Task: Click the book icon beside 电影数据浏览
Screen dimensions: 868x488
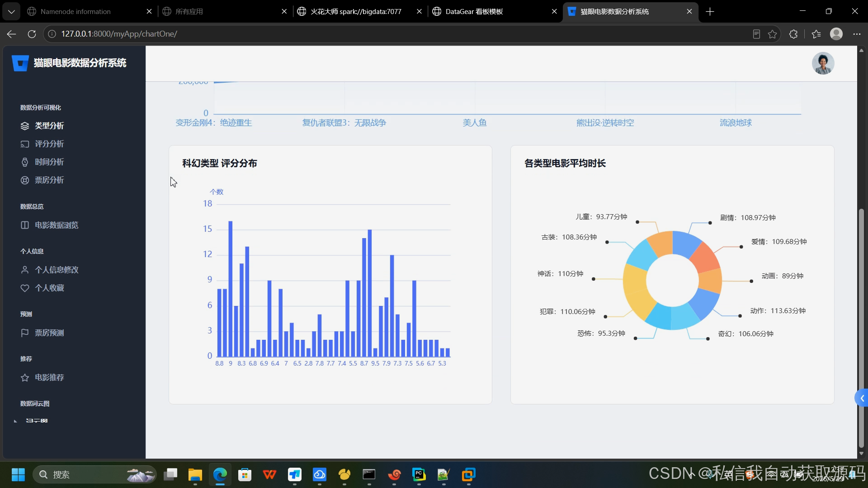Action: pos(25,225)
